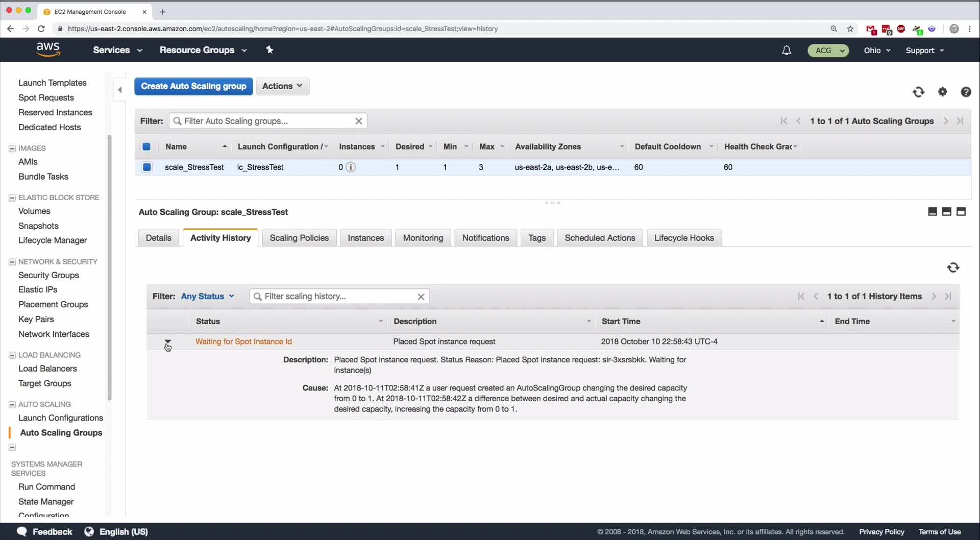
Task: Click the AWS logo home icon
Action: 48,50
